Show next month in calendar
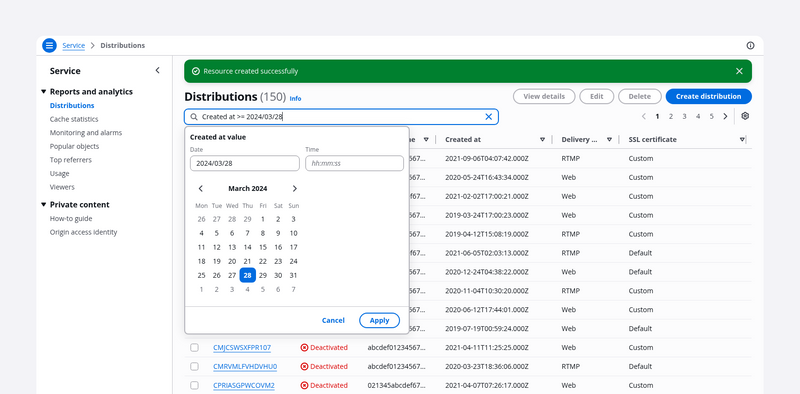This screenshot has width=800, height=394. coord(294,188)
